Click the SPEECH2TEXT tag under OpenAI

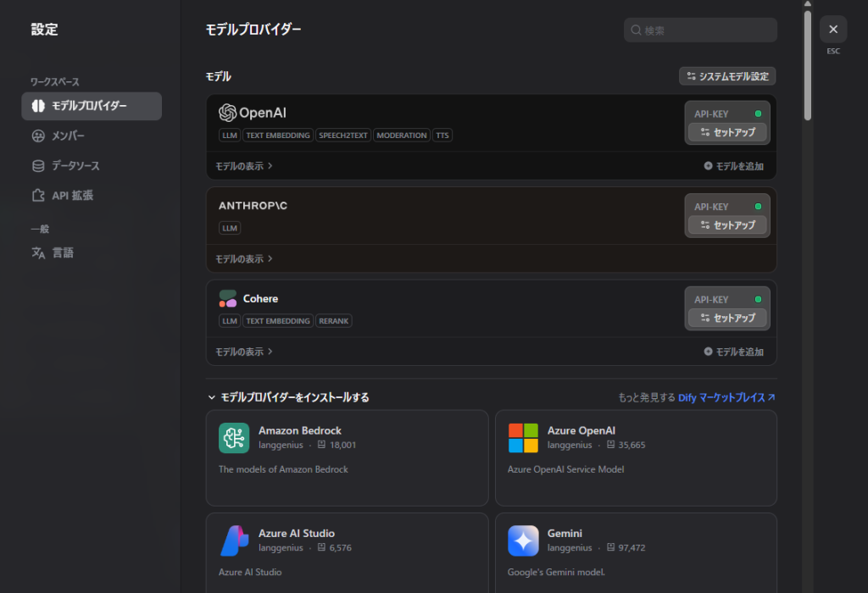pos(343,136)
